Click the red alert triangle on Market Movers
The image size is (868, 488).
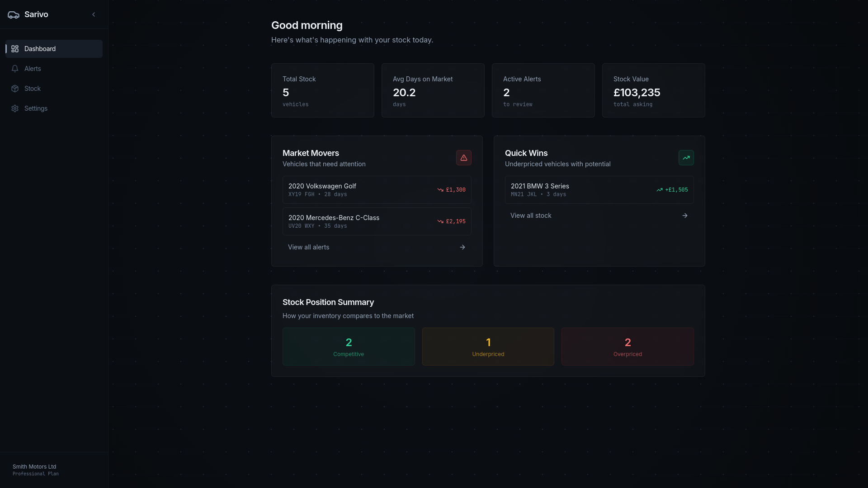tap(463, 158)
